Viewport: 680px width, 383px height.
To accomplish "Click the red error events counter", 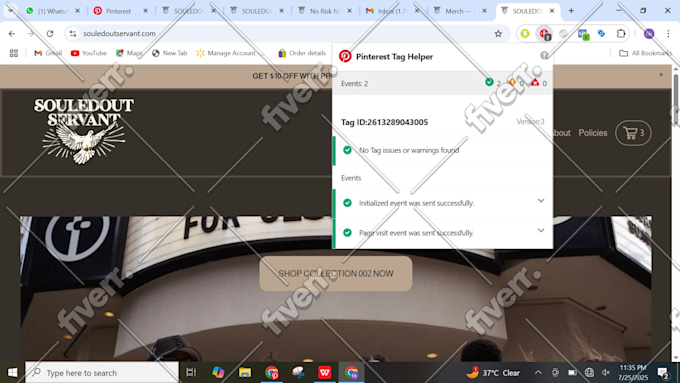I will (539, 82).
